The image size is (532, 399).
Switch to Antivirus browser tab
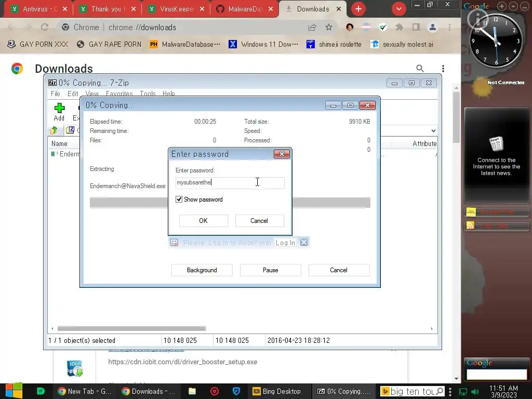(38, 9)
